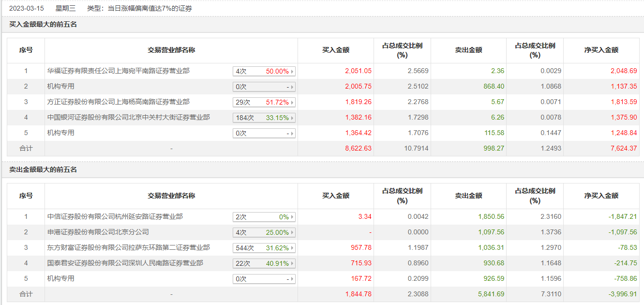Image resolution: width=644 pixels, height=305 pixels.
Task: Click the small arrow beside "2次 0%"
Action: tap(292, 217)
